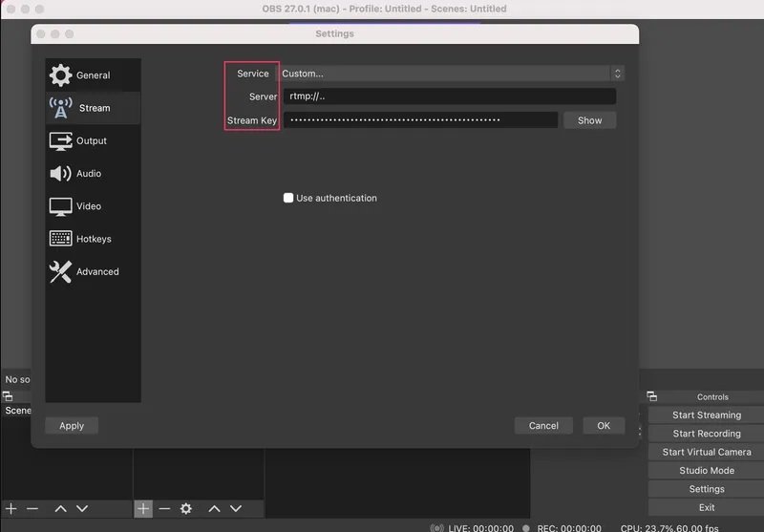
Task: Toggle Studio Mode in Controls
Action: pos(706,471)
